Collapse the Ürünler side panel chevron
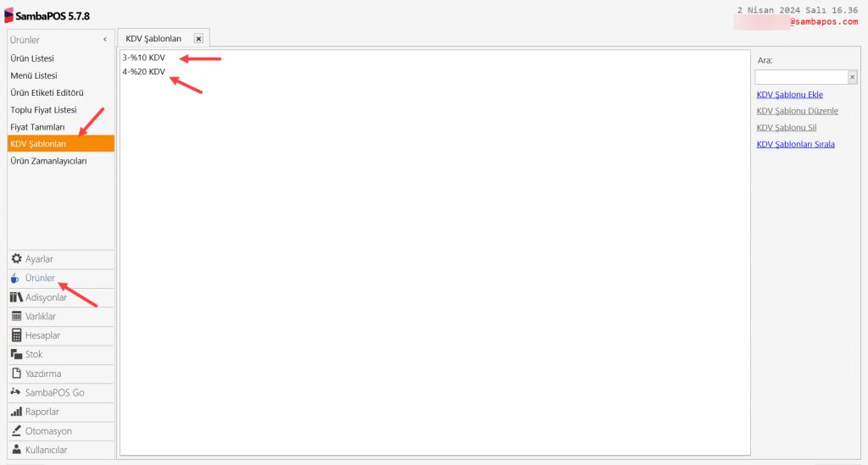868x465 pixels. tap(105, 40)
